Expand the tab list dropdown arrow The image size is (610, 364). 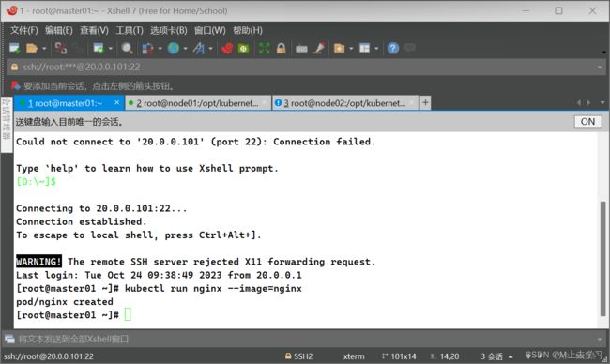[x=602, y=102]
